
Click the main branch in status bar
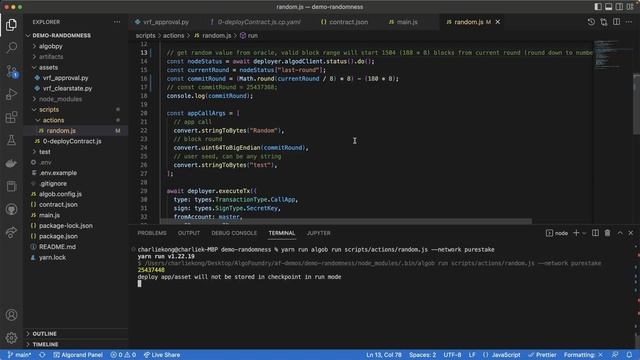(19, 355)
